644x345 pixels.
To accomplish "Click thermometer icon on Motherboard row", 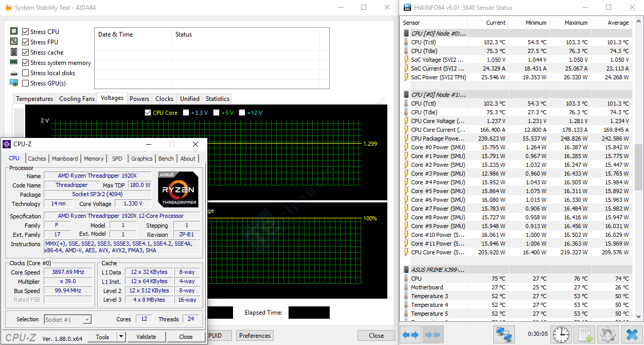I will (406, 287).
